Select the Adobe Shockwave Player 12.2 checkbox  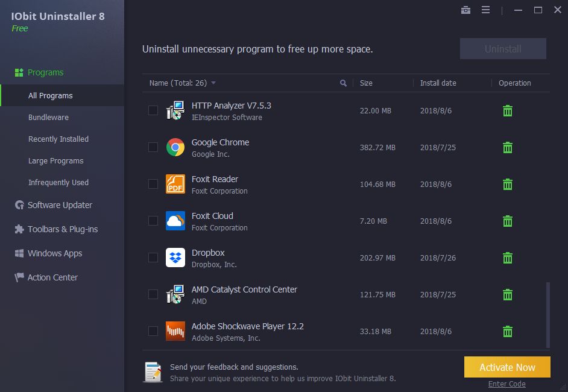coord(153,331)
